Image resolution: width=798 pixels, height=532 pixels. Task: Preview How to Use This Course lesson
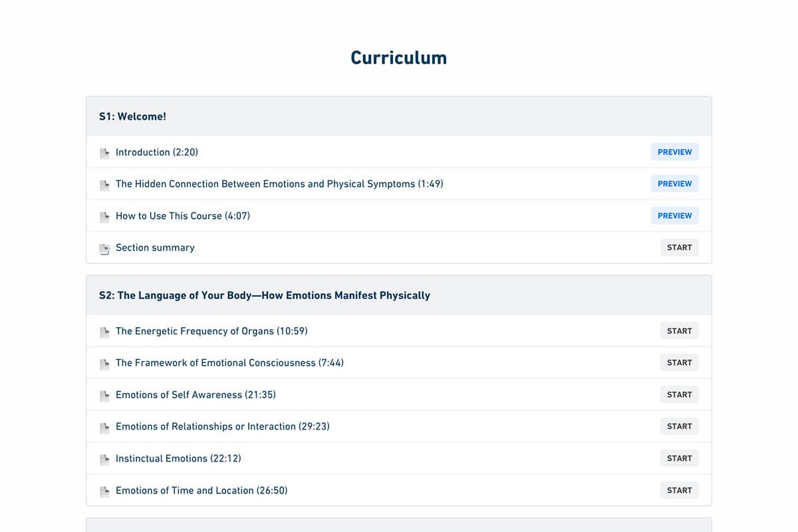point(675,215)
